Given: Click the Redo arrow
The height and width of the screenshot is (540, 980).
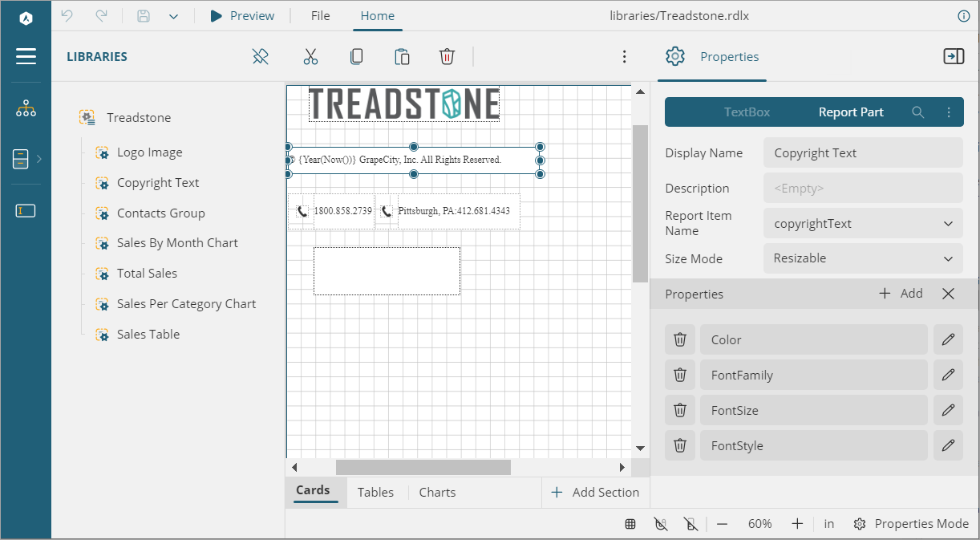Looking at the screenshot, I should click(x=101, y=16).
